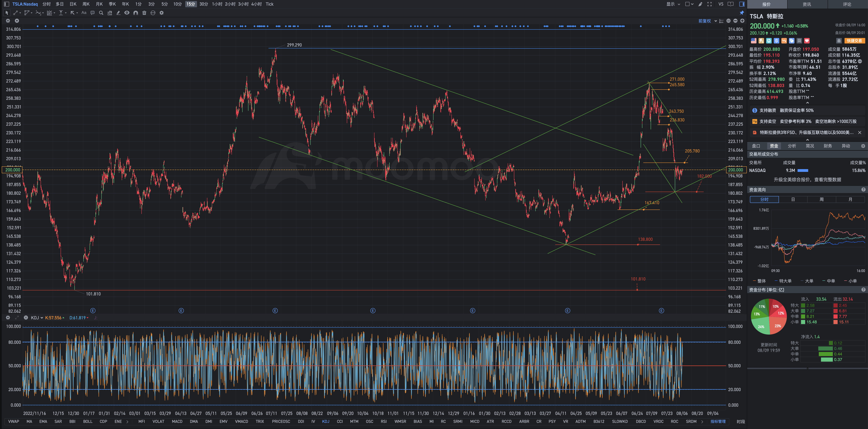868x429 pixels.
Task: Open the Tesla FSD news headline
Action: coord(807,132)
